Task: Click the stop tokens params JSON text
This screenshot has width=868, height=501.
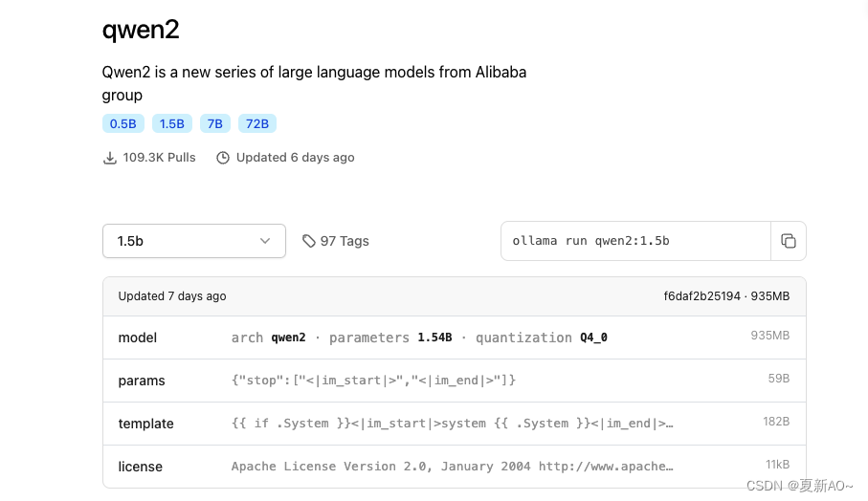Action: [373, 381]
